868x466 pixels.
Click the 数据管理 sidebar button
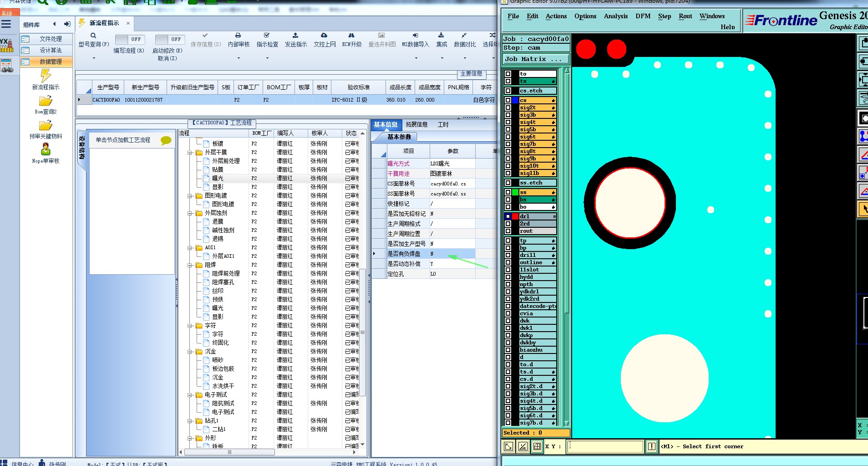[50, 61]
